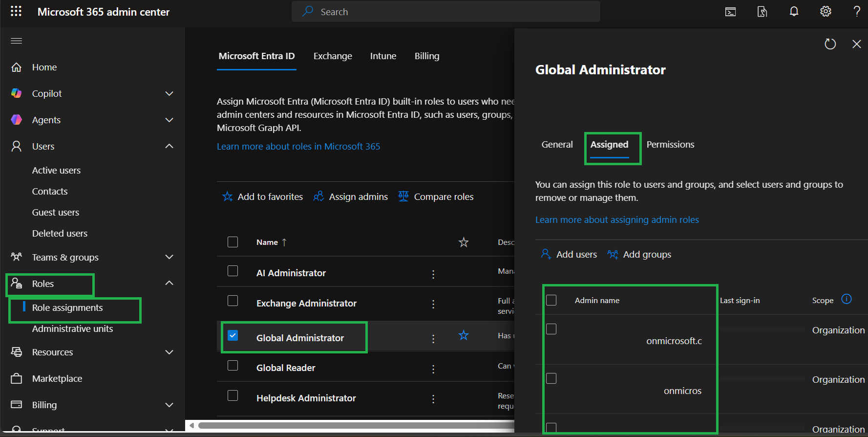The height and width of the screenshot is (437, 868).
Task: Click the help question mark icon
Action: pyautogui.click(x=857, y=12)
